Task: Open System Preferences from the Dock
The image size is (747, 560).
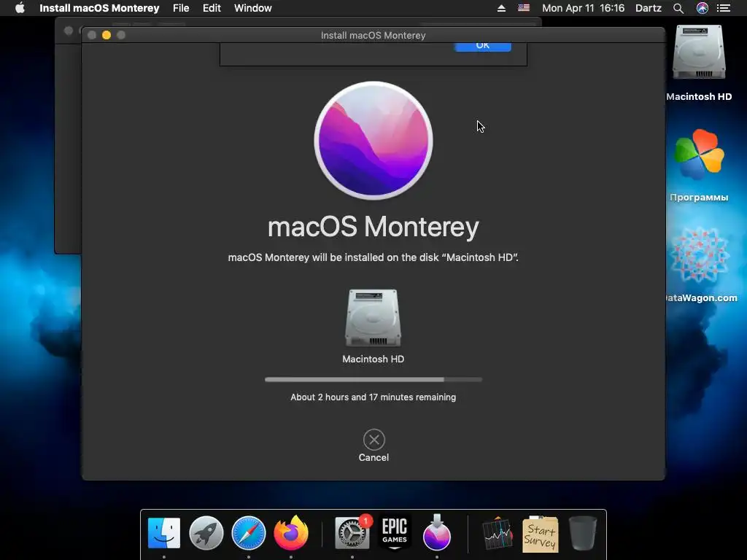Action: pyautogui.click(x=352, y=533)
